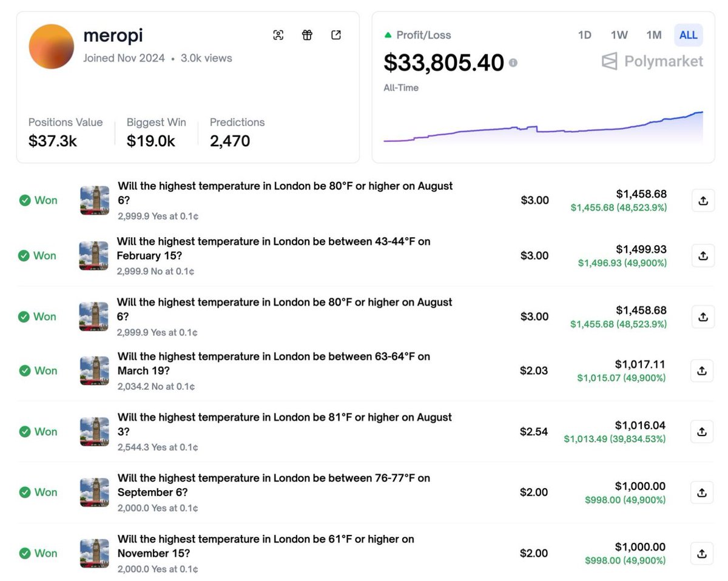Image resolution: width=728 pixels, height=581 pixels.
Task: Click the meropi profile avatar
Action: point(52,47)
